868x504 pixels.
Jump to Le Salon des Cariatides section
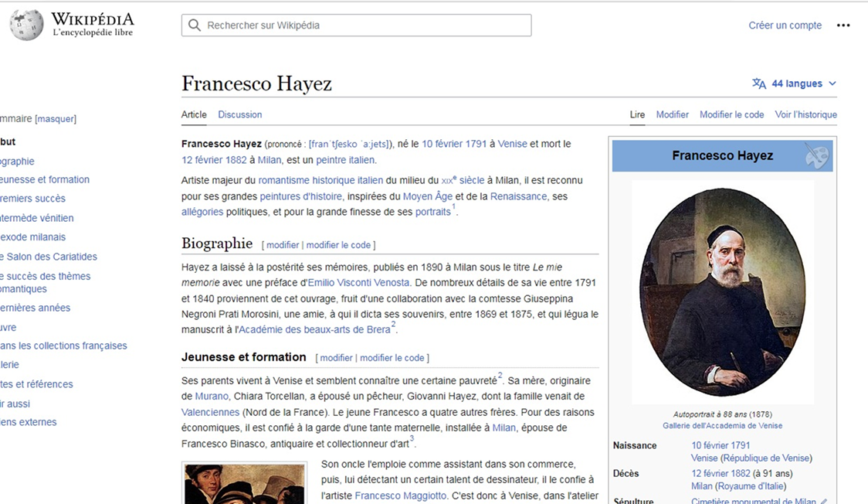coord(48,257)
